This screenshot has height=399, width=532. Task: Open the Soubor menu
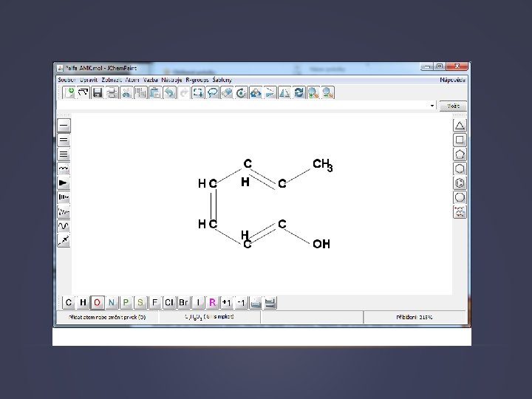pyautogui.click(x=66, y=80)
